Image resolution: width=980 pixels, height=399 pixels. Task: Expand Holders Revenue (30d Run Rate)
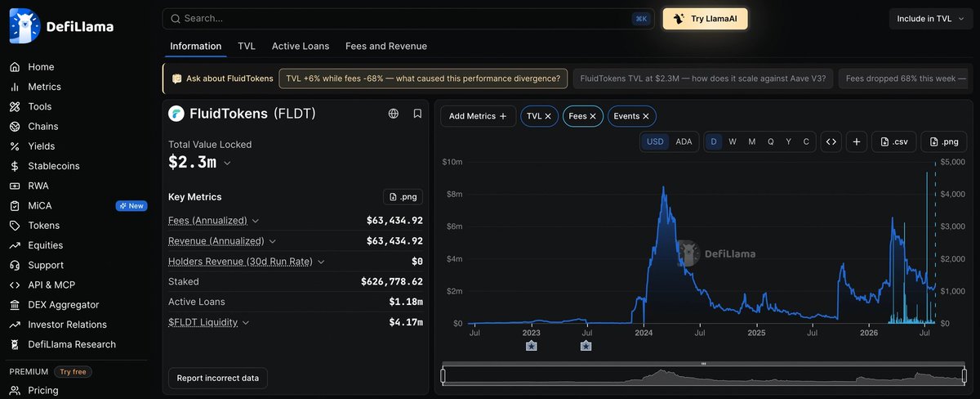(x=321, y=262)
